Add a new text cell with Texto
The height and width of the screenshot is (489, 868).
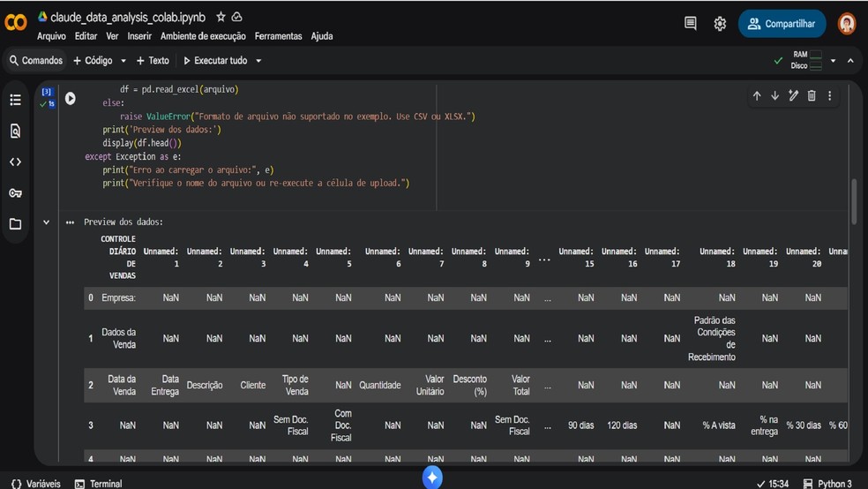click(x=153, y=61)
